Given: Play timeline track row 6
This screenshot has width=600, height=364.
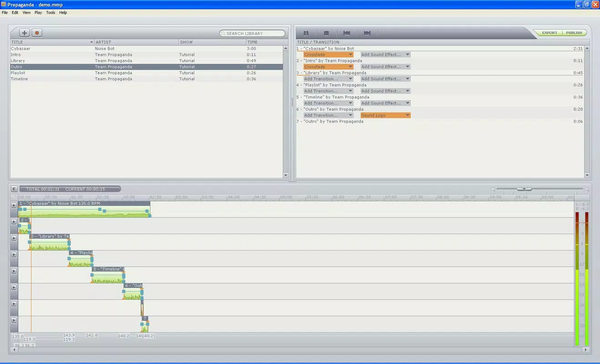Looking at the screenshot, I should [14, 287].
